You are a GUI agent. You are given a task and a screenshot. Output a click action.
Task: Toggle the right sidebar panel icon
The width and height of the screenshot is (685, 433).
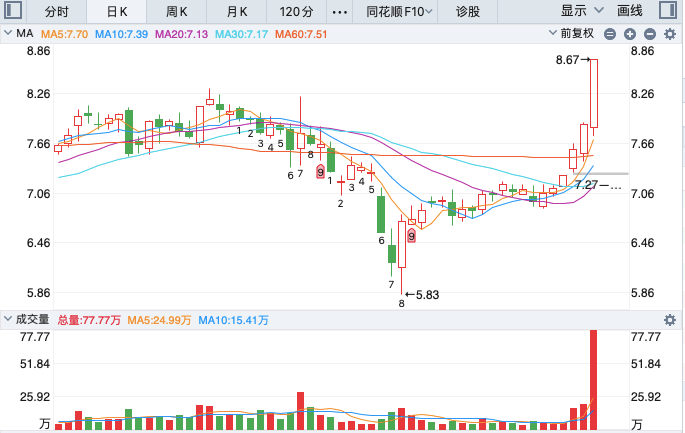tap(668, 10)
